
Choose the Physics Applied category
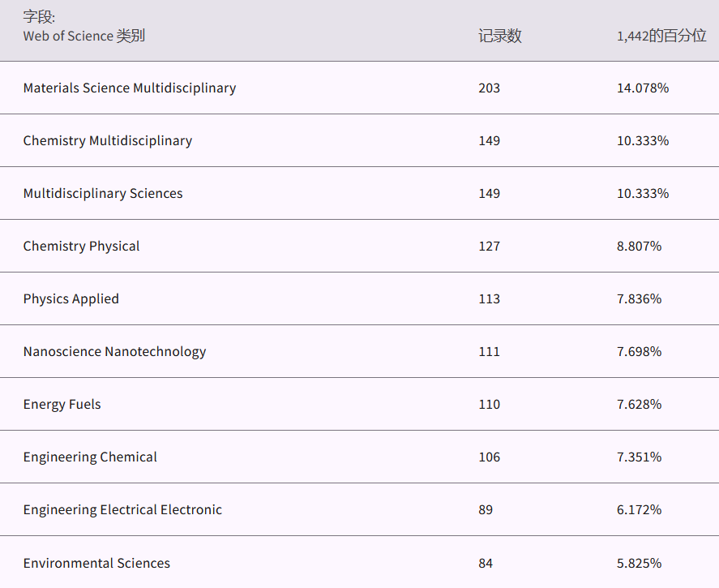click(71, 298)
